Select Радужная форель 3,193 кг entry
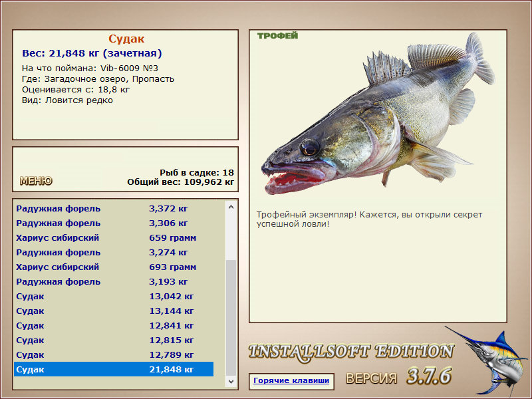The width and height of the screenshot is (532, 399). pyautogui.click(x=113, y=282)
